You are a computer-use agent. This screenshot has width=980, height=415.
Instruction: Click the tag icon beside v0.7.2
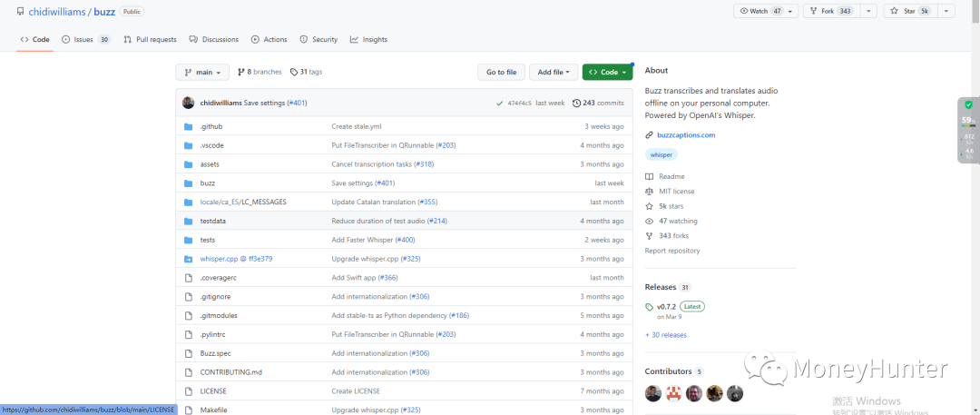coord(649,307)
